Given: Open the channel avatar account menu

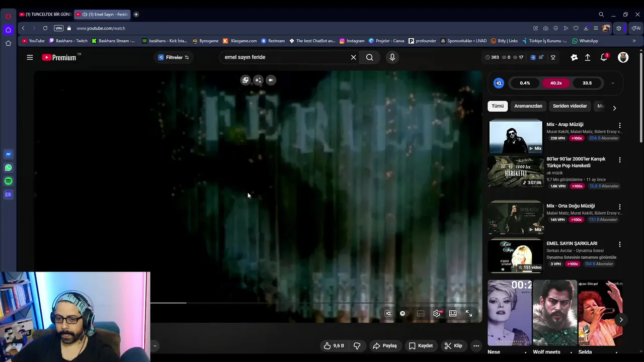Looking at the screenshot, I should pyautogui.click(x=623, y=57).
